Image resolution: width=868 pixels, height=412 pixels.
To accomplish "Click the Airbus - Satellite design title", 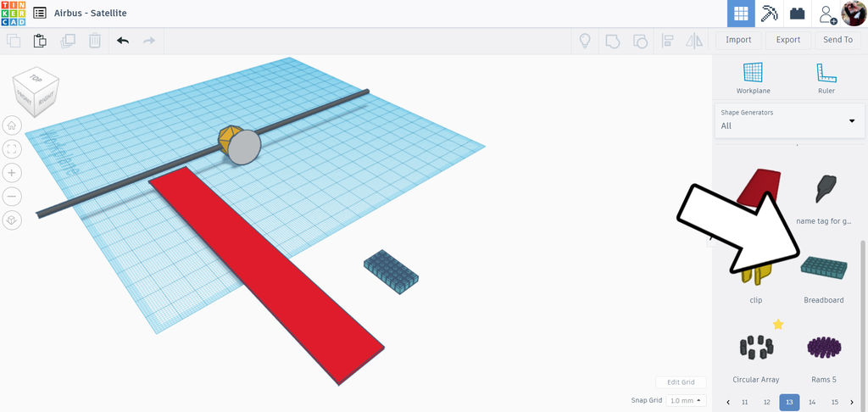I will coord(90,13).
